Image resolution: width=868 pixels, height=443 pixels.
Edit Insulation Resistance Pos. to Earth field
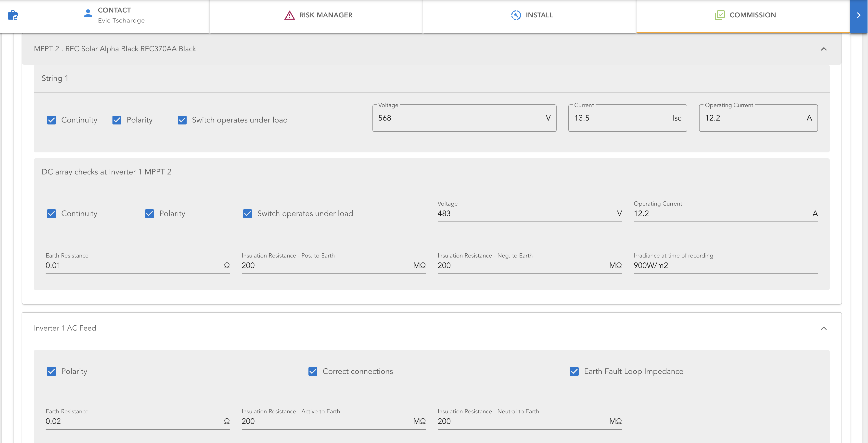coord(333,265)
